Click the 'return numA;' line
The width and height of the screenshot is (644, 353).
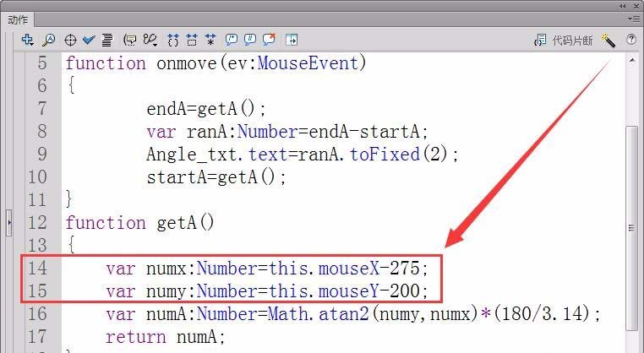165,337
